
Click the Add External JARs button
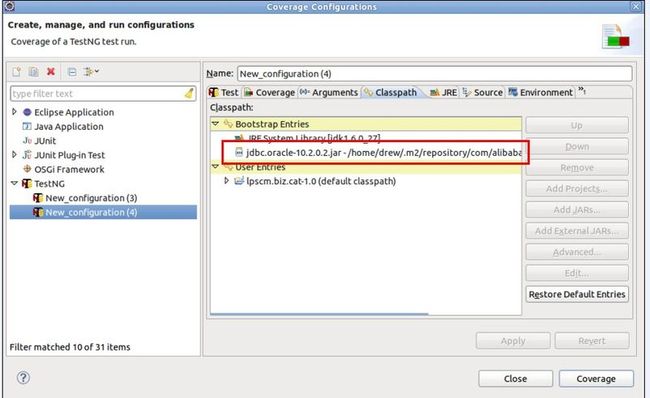click(x=577, y=231)
